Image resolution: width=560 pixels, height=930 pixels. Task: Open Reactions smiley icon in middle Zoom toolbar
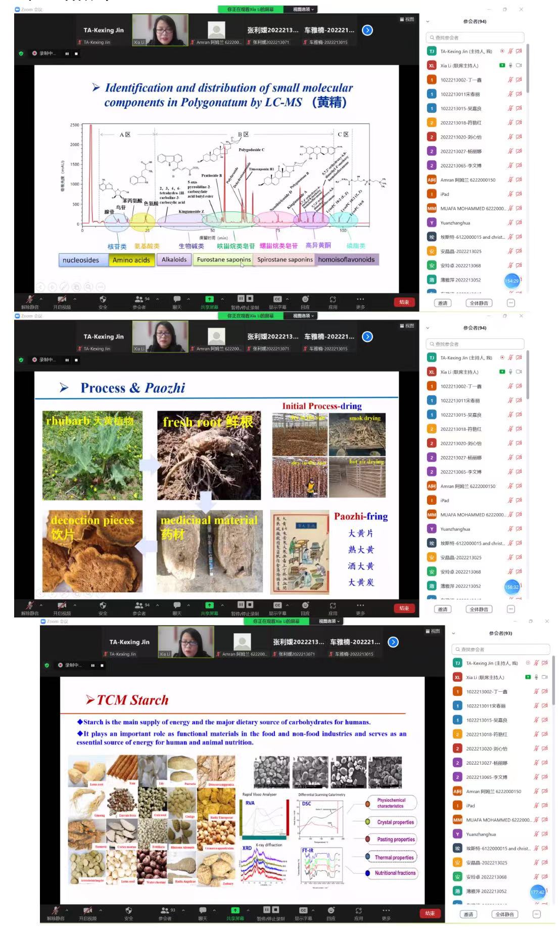pyautogui.click(x=305, y=605)
